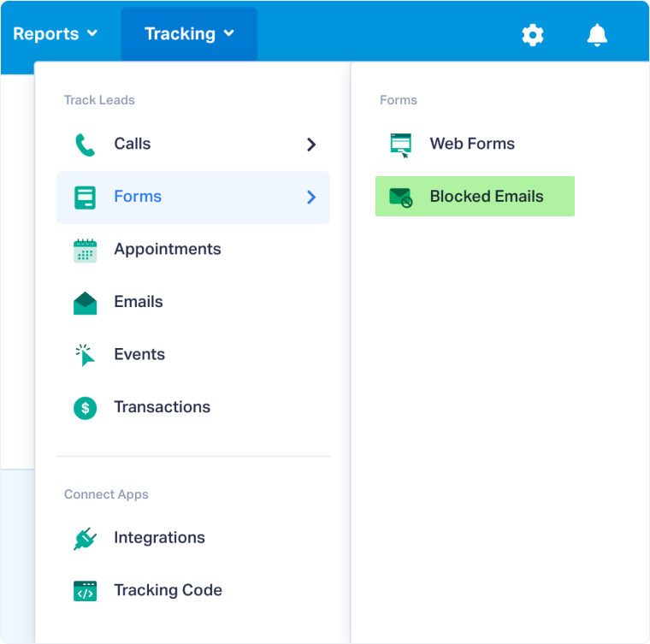Expand the Calls submenu chevron

(311, 145)
